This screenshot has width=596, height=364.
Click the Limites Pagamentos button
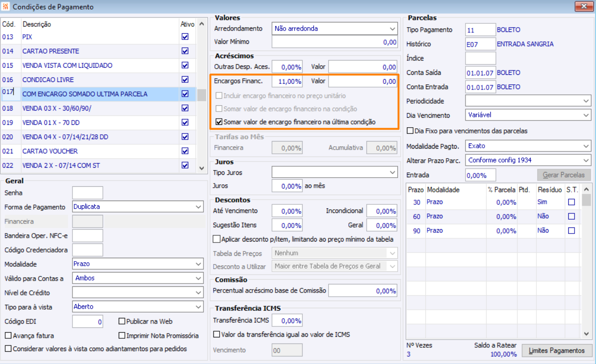coord(557,351)
